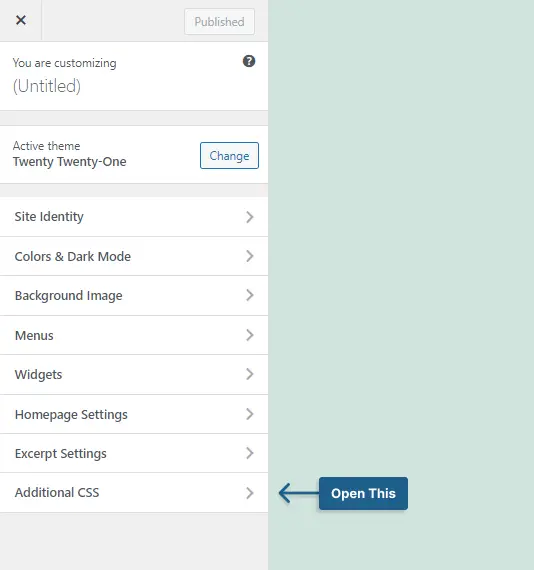Viewport: 534px width, 570px height.
Task: Click the Open This annotation label
Action: point(363,493)
